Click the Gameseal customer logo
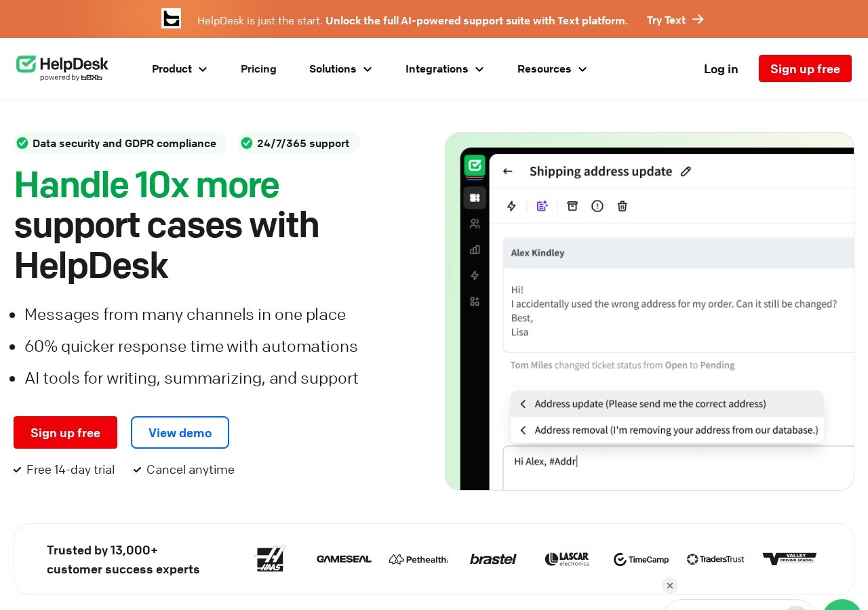 coord(344,559)
